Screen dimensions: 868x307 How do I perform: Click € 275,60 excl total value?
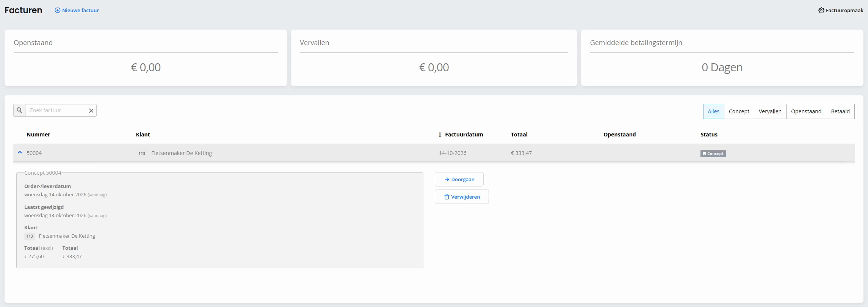click(x=34, y=257)
